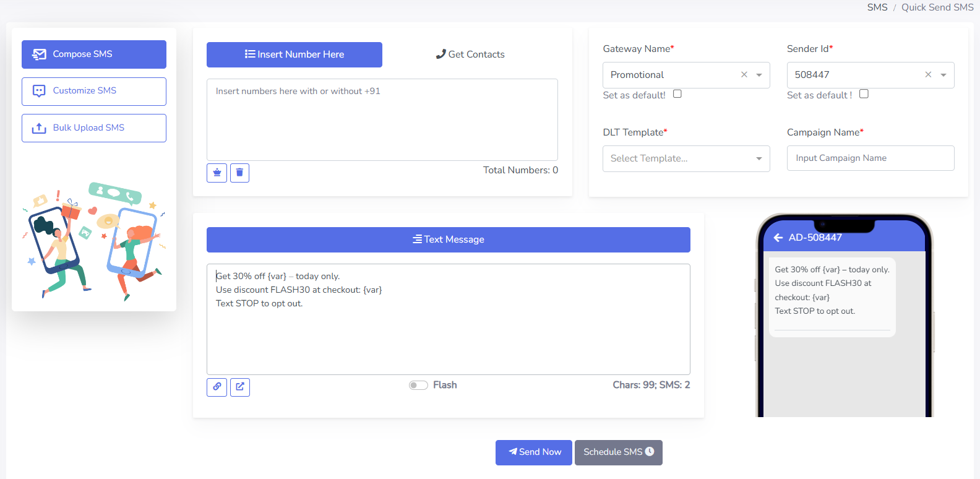Switch to Customize SMS tab
Image resolution: width=980 pixels, height=479 pixels.
[x=94, y=91]
